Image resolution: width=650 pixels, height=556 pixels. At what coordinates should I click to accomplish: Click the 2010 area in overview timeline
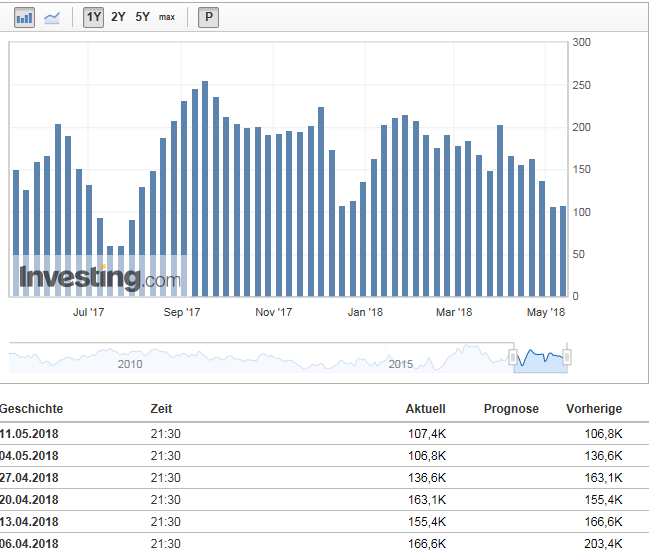[130, 364]
